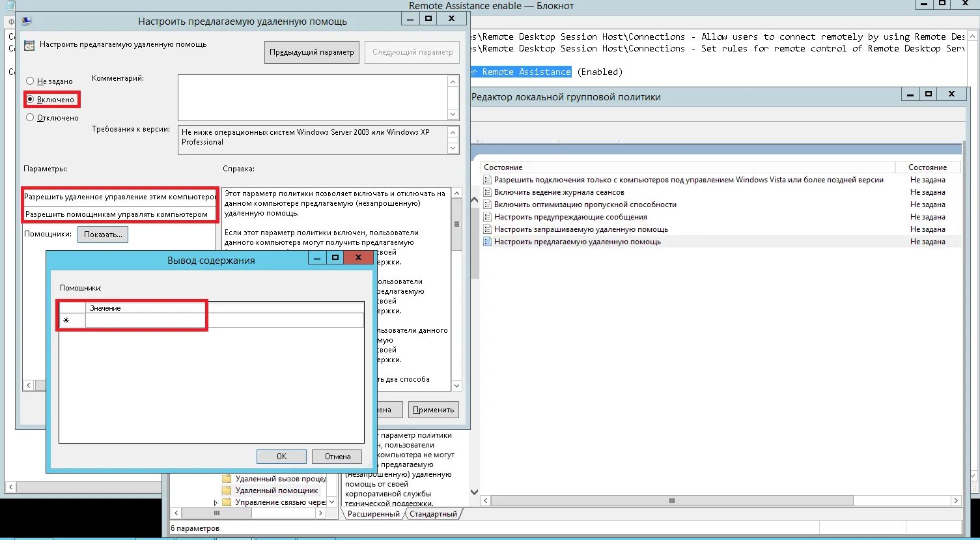980x540 pixels.
Task: Click folder icon of 'Удаленный вызов процед' tree node
Action: click(x=227, y=479)
